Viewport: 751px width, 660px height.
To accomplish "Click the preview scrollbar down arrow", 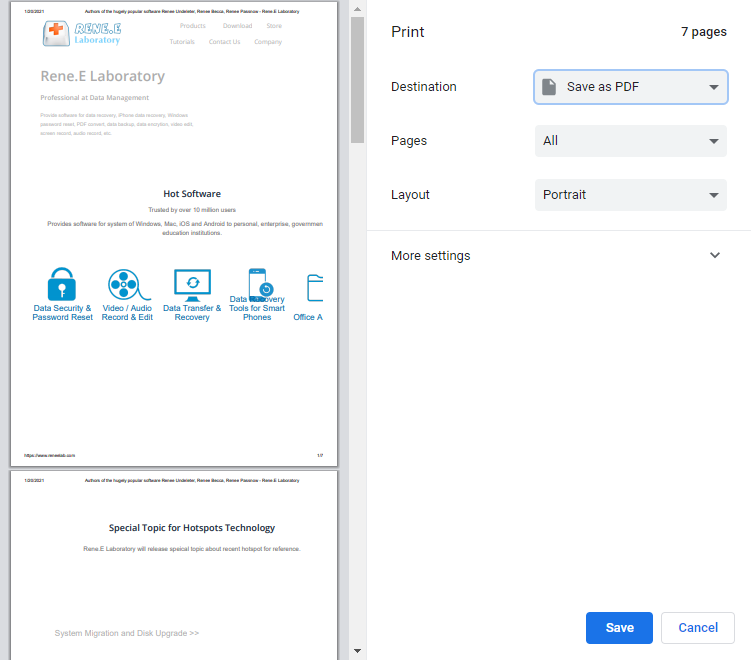I will (x=357, y=650).
